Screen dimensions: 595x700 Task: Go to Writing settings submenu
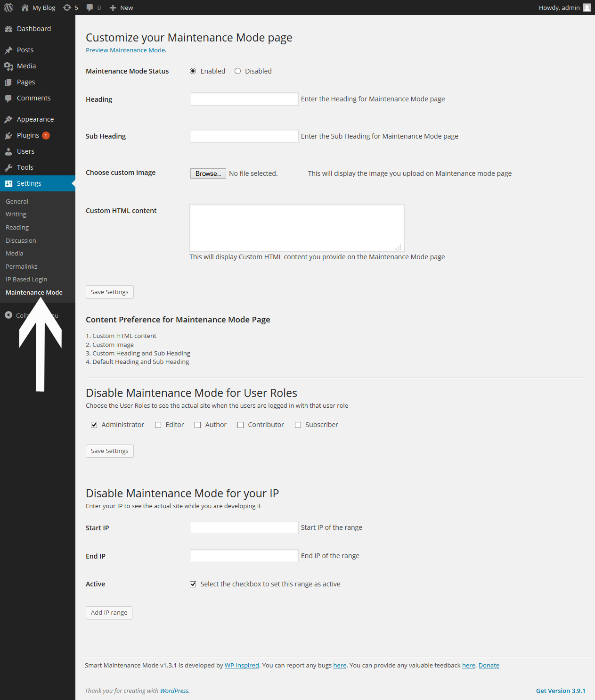point(16,214)
